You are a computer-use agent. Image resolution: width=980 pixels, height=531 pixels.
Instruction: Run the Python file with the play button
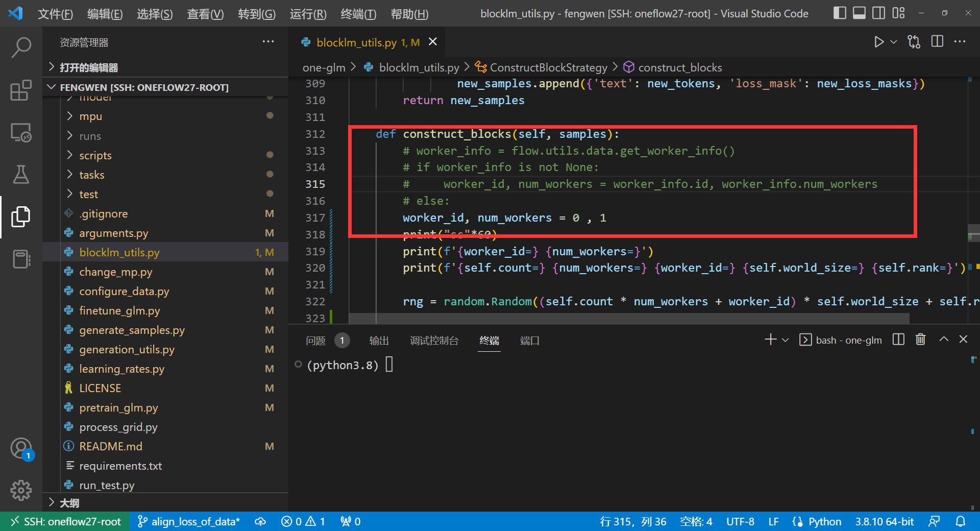[879, 42]
